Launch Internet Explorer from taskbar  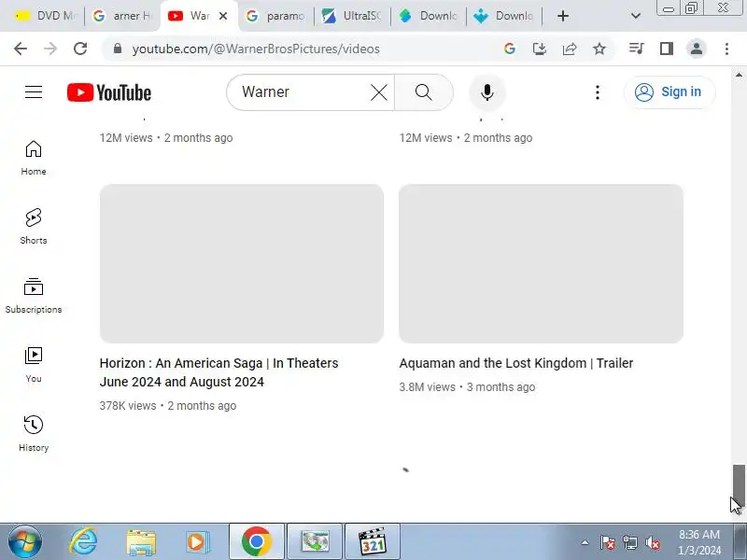coord(83,542)
